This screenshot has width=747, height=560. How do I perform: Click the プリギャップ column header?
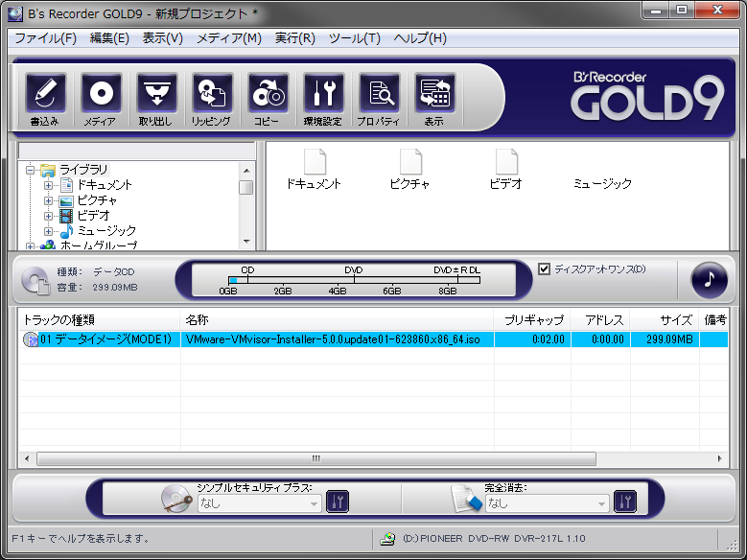(x=532, y=320)
